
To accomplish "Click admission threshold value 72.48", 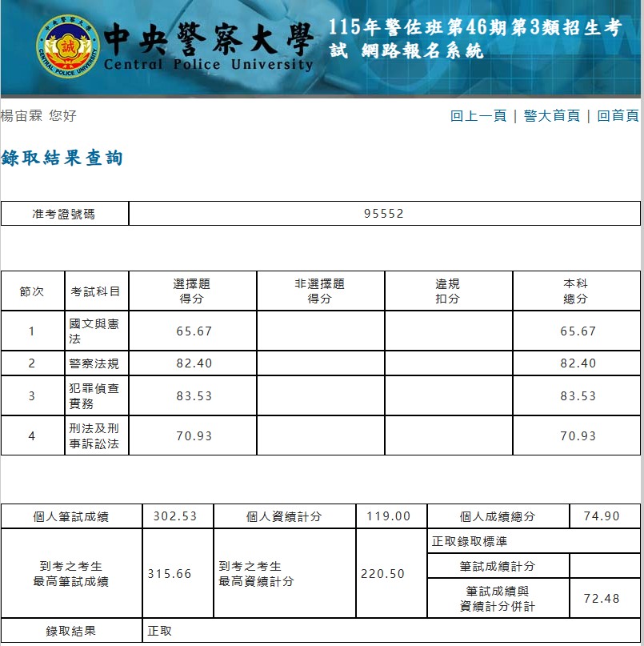I will point(602,598).
